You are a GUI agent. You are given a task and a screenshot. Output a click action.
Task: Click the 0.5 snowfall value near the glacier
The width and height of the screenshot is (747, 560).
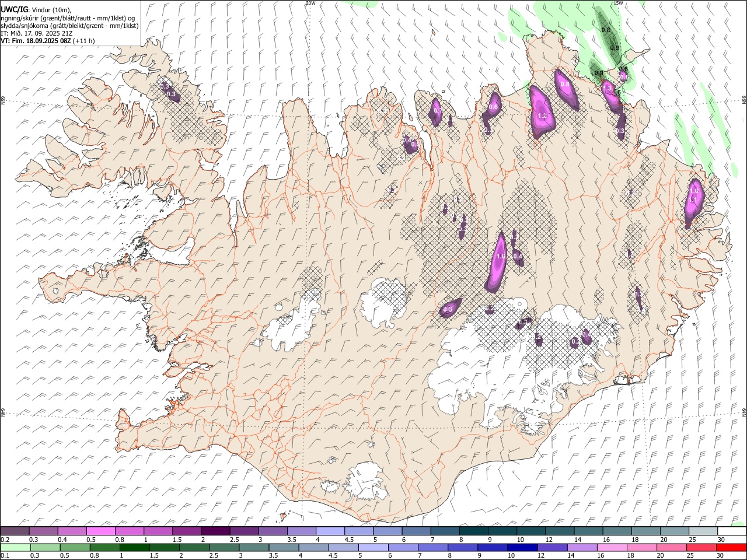448,309
